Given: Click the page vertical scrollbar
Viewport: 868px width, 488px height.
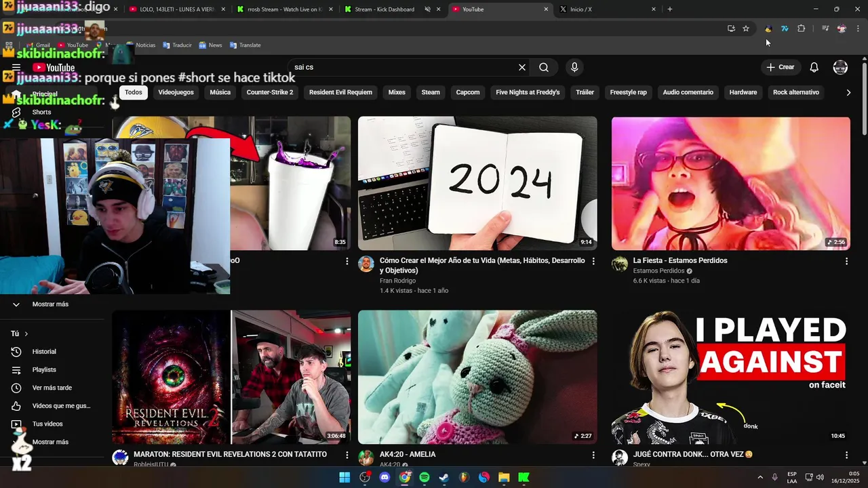Looking at the screenshot, I should click(x=864, y=98).
